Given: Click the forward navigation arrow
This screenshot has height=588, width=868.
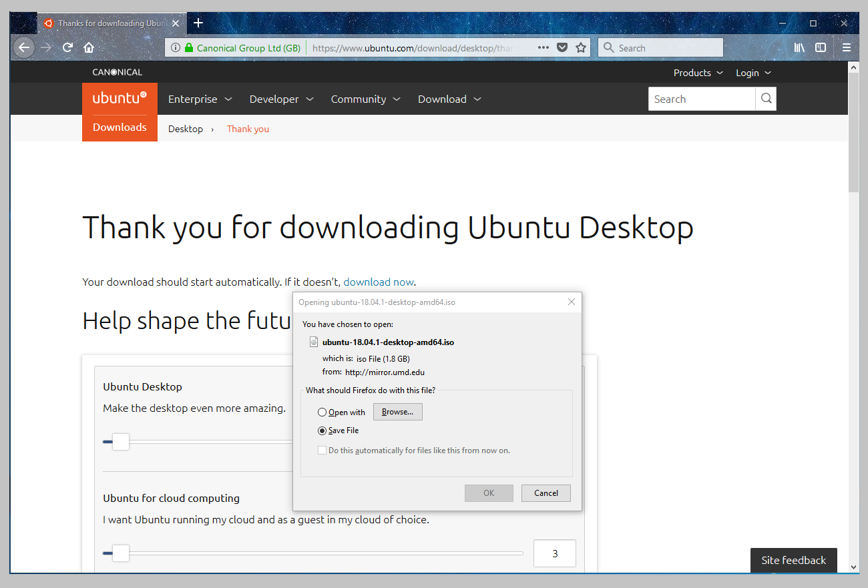Looking at the screenshot, I should pos(45,47).
